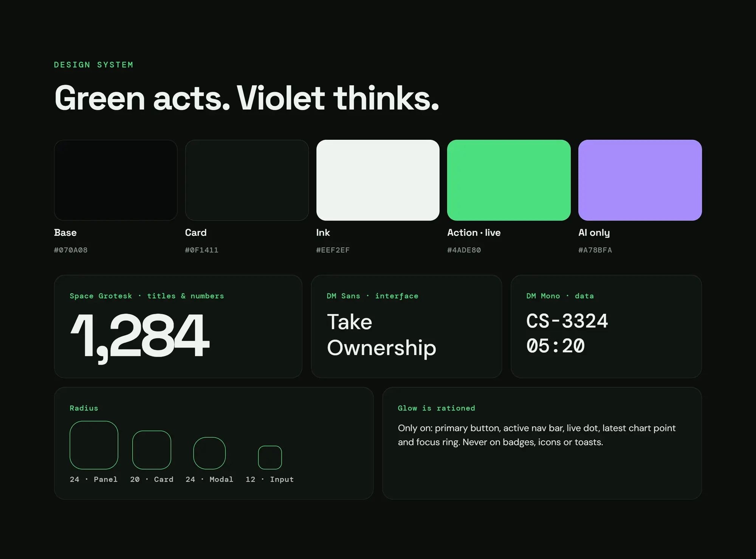Pick the violet AI only swatch
The image size is (756, 559).
[640, 180]
